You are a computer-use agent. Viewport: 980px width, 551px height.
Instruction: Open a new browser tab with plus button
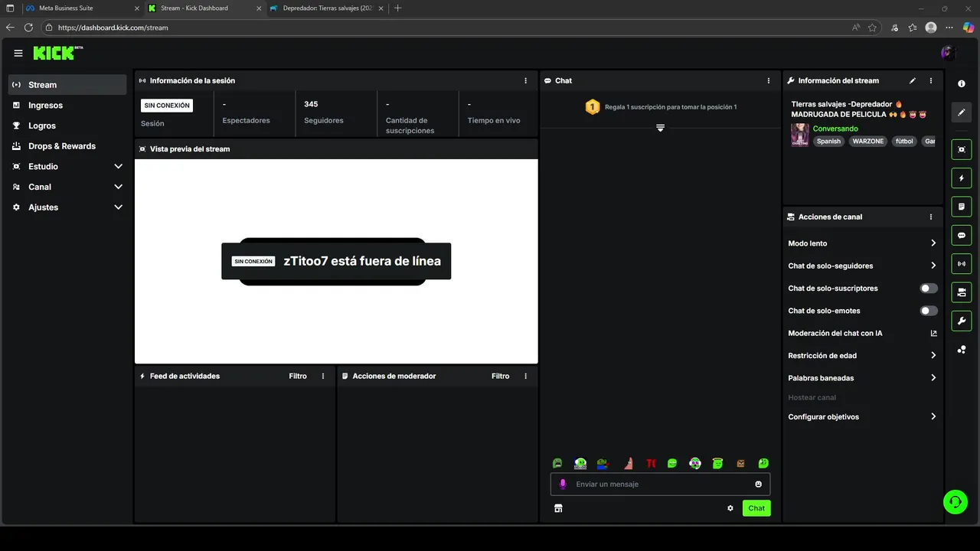tap(397, 8)
